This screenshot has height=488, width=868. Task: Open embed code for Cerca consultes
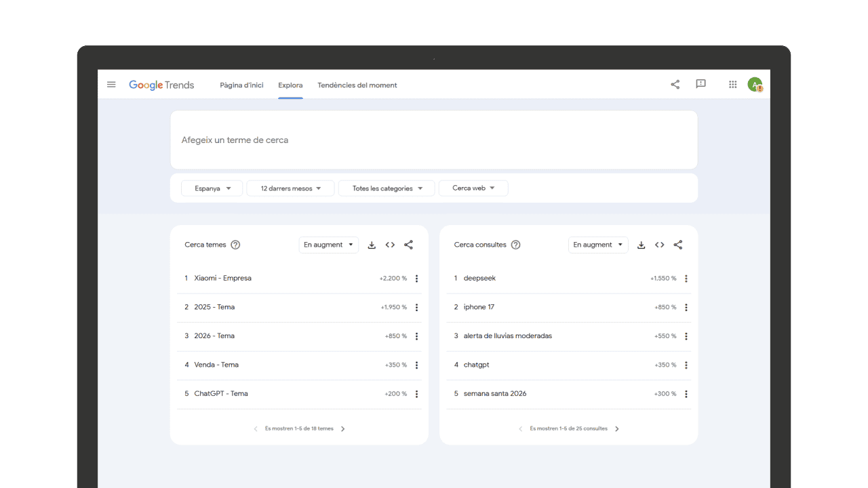click(x=659, y=245)
